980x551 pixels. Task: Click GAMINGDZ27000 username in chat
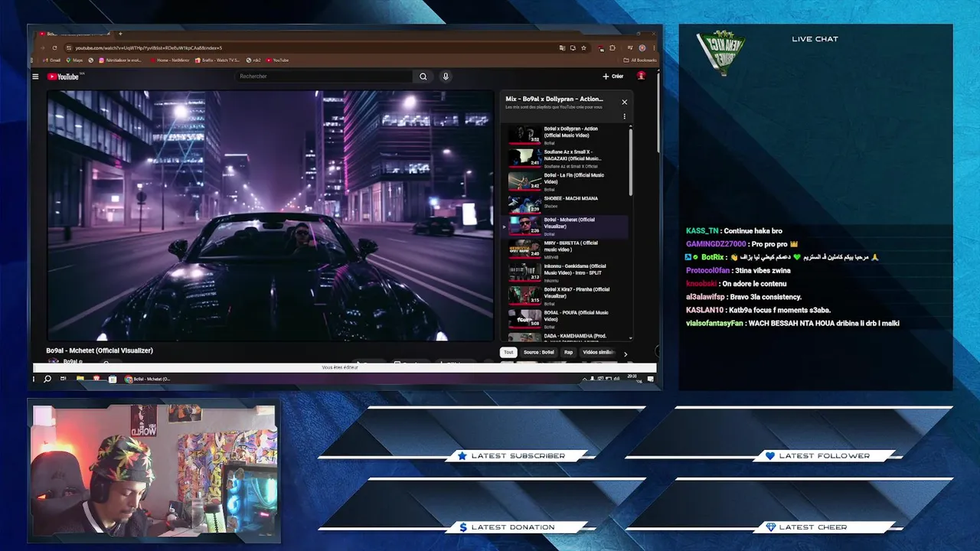[x=716, y=244]
